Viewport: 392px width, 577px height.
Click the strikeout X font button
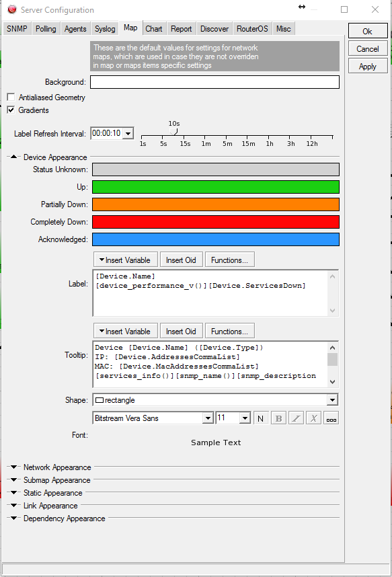(313, 418)
